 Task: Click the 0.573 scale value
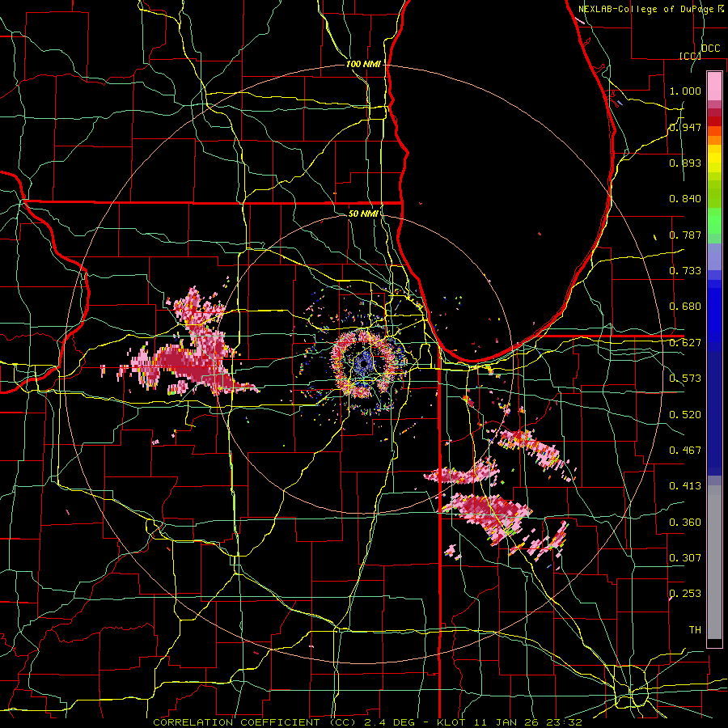[x=685, y=379]
